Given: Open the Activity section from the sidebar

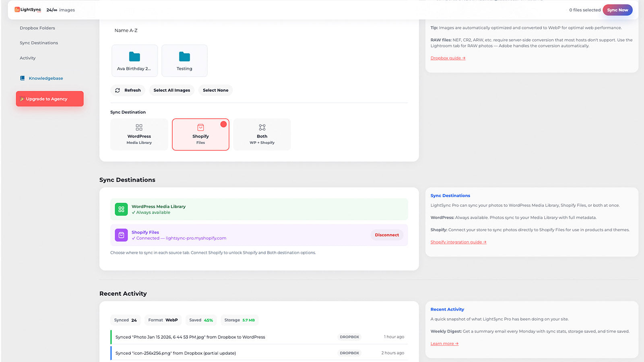Looking at the screenshot, I should (x=27, y=58).
